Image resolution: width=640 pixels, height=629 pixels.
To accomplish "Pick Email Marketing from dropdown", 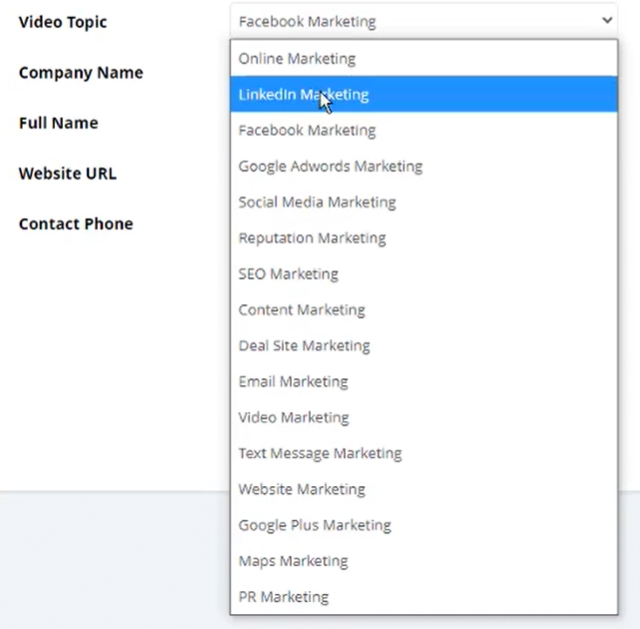I will point(293,382).
